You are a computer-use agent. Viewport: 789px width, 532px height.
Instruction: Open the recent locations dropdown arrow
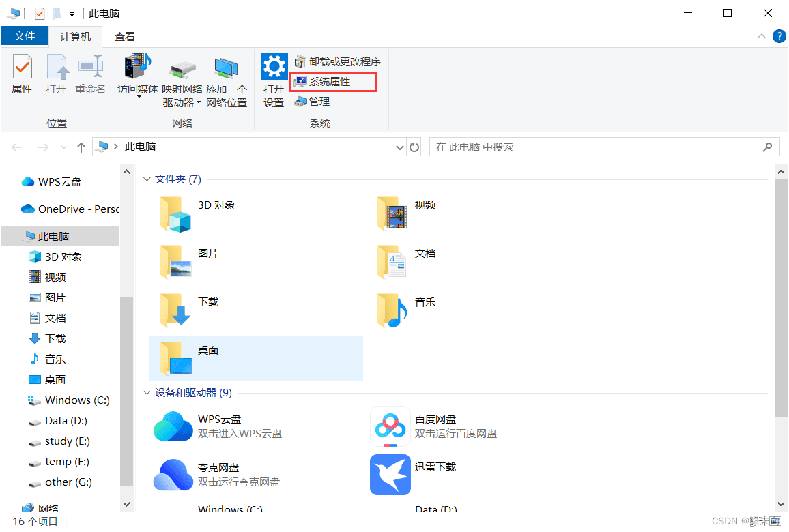coord(63,147)
